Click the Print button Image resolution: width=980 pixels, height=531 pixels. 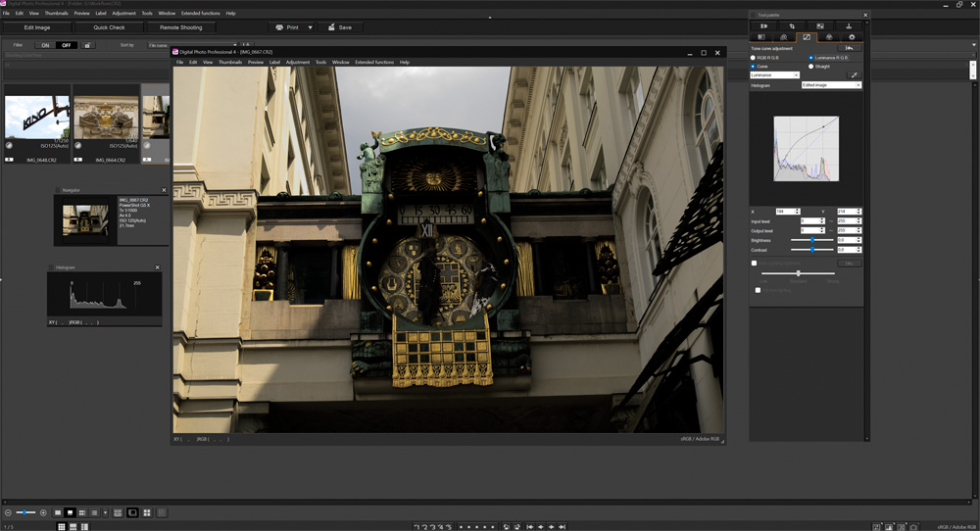[x=287, y=27]
